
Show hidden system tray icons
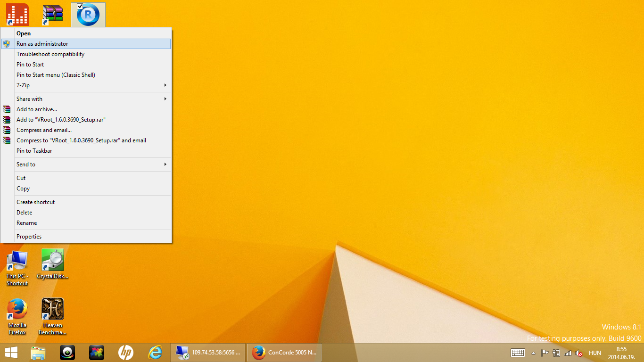coord(533,353)
